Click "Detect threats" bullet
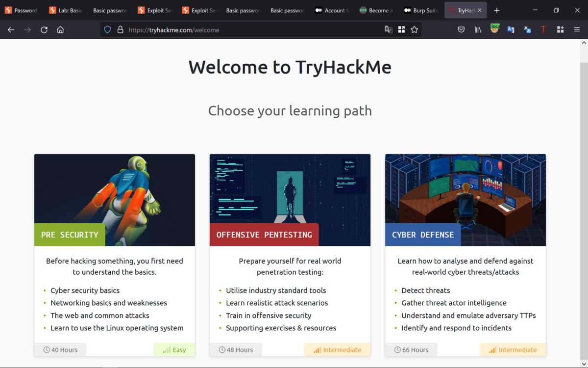The height and width of the screenshot is (368, 588). tap(426, 290)
